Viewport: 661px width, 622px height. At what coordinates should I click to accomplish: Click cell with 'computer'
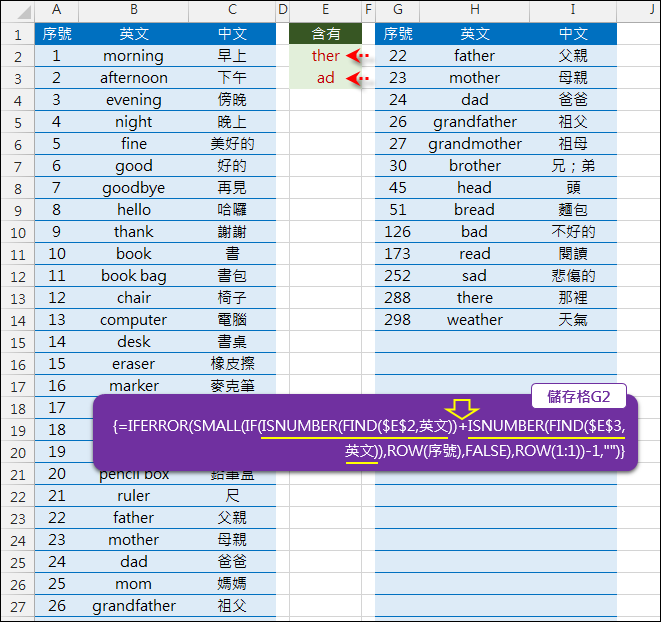(134, 320)
